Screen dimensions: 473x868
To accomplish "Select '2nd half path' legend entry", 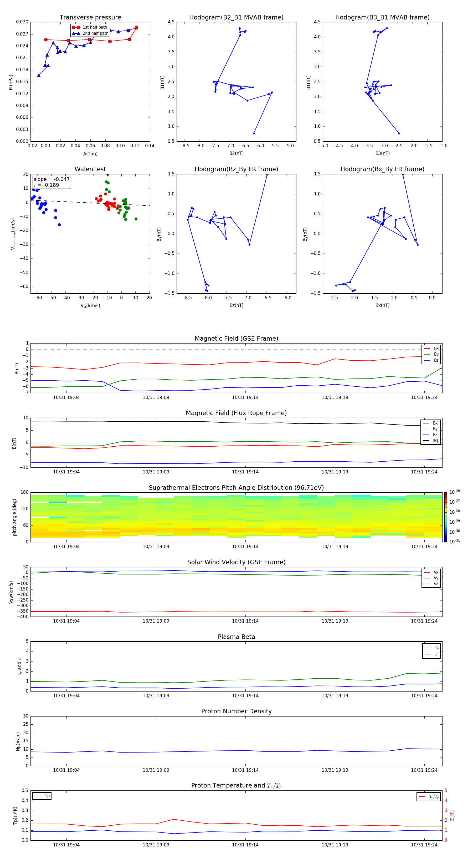I will pyautogui.click(x=90, y=33).
